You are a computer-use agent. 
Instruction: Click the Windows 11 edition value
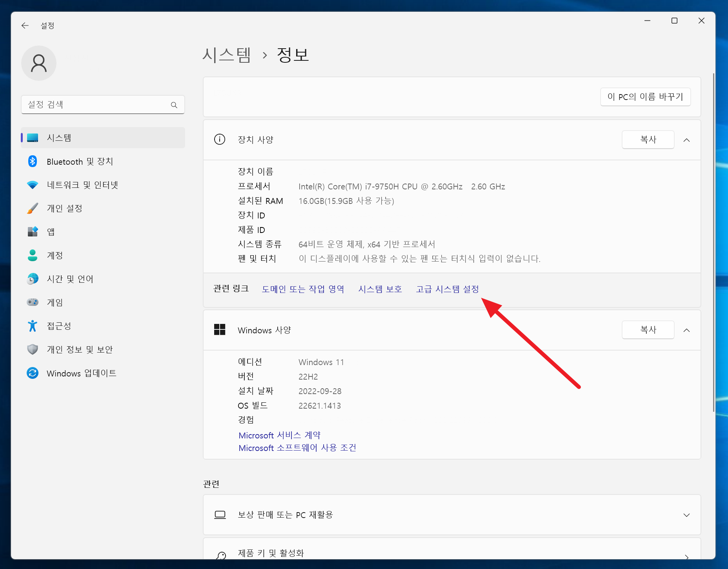coord(321,362)
